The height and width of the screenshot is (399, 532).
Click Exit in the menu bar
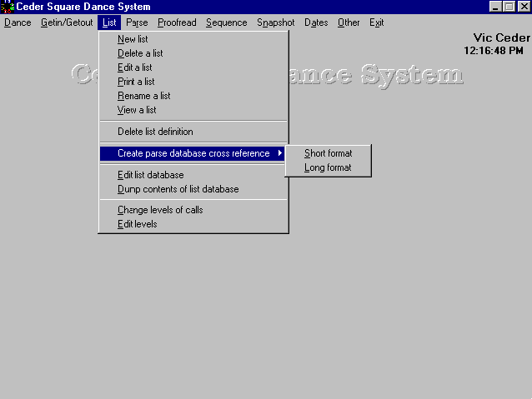click(x=377, y=22)
